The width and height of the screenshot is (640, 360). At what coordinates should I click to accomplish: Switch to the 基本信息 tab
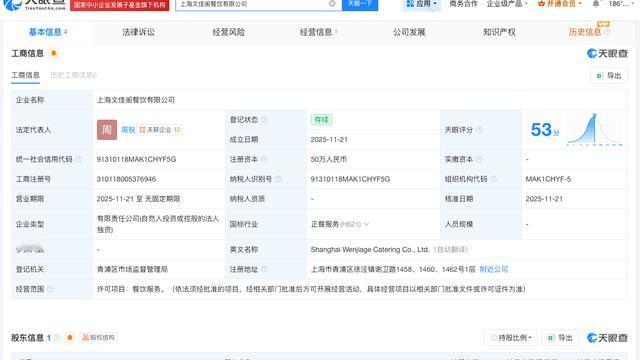pos(48,32)
